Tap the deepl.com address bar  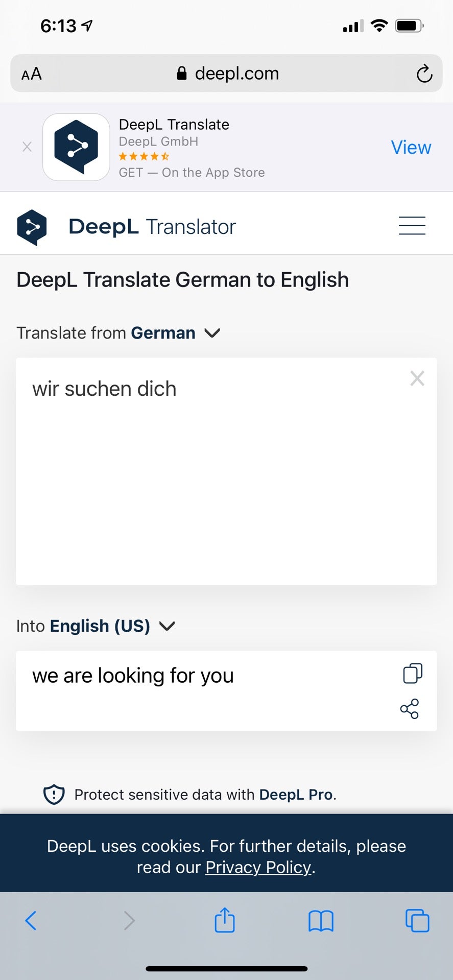click(226, 74)
